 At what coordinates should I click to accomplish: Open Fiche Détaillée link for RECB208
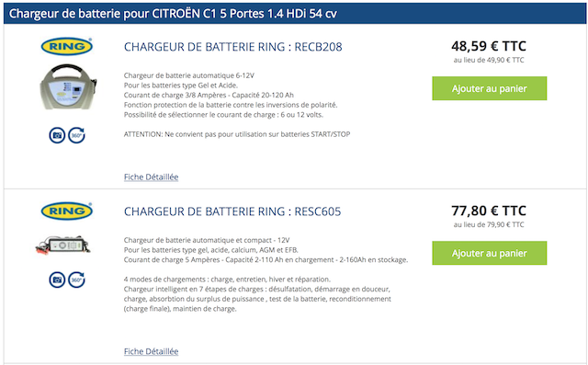151,177
